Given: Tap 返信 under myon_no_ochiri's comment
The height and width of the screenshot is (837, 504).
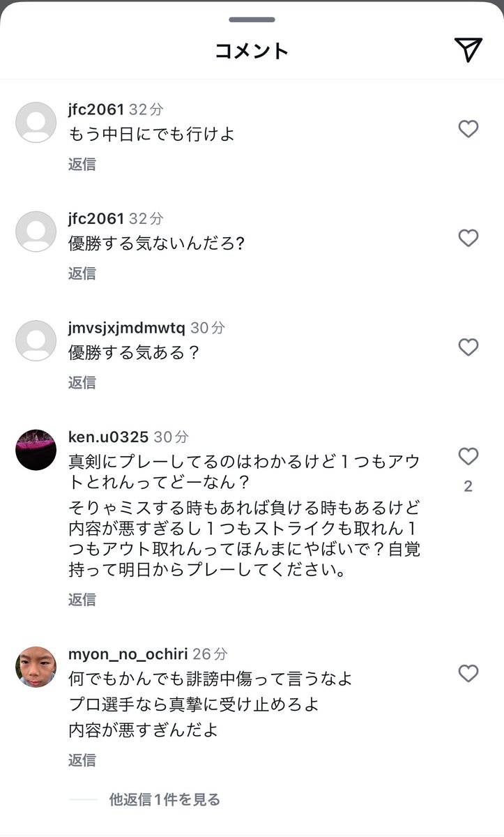Looking at the screenshot, I should click(82, 760).
